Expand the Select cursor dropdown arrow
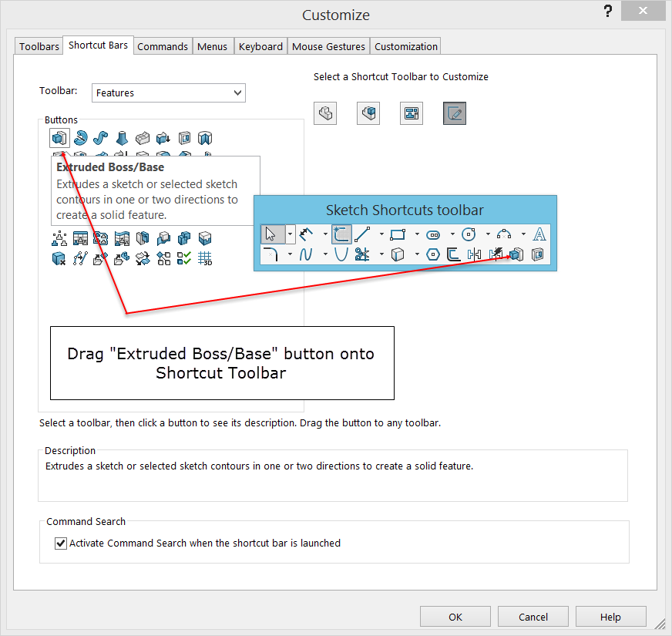Viewport: 672px width, 636px height. pyautogui.click(x=290, y=234)
